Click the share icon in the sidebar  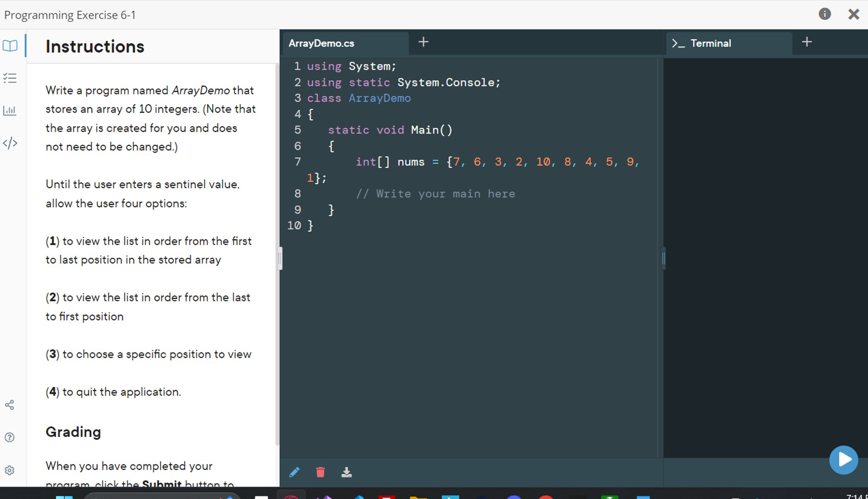(x=10, y=405)
